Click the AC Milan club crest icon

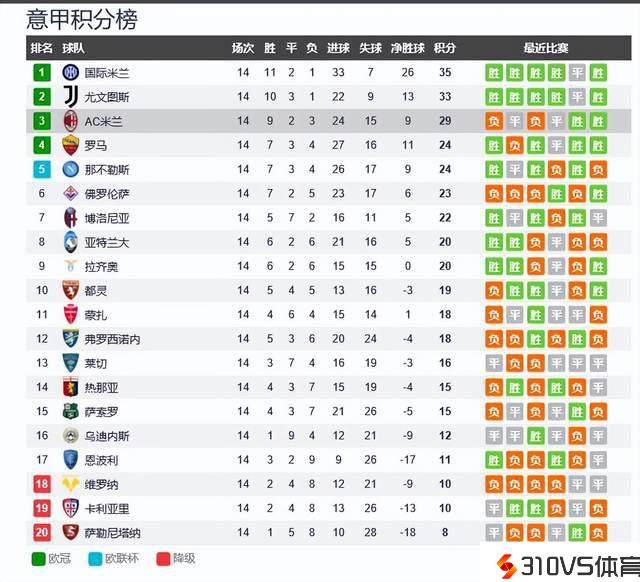[x=71, y=121]
